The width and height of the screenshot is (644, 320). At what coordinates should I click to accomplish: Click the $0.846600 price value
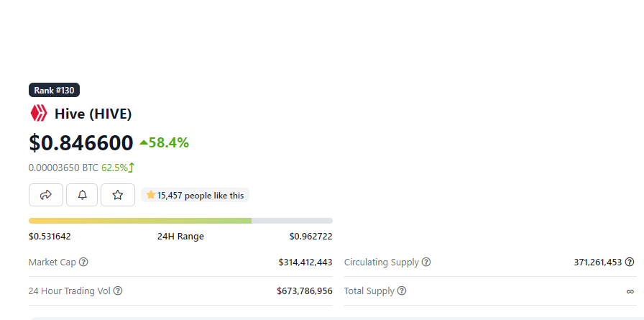(81, 143)
